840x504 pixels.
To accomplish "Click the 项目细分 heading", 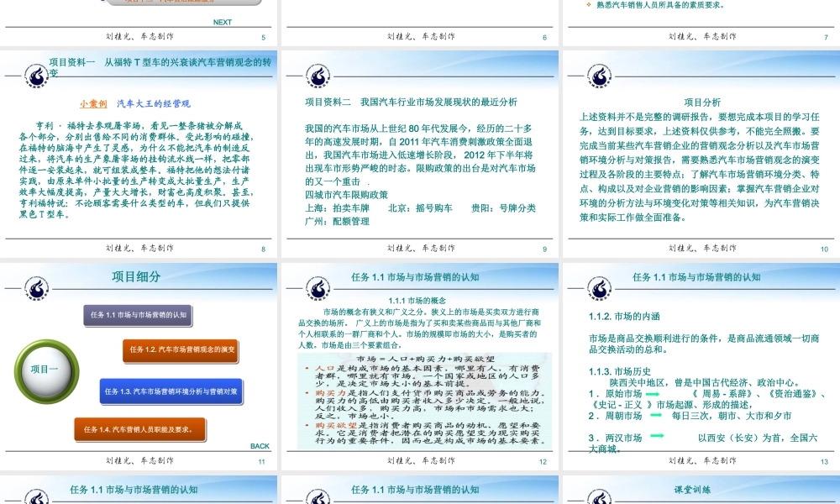I will pyautogui.click(x=136, y=277).
